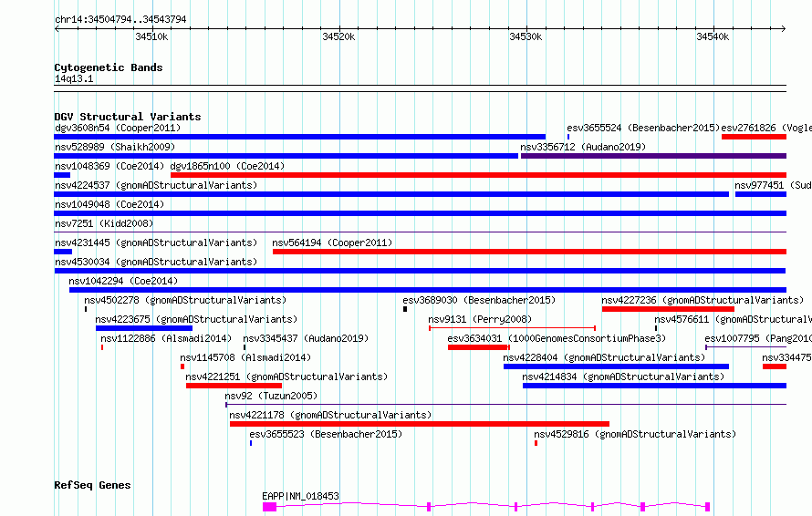
Task: Click the 34540k ruler tick label
Action: [713, 36]
